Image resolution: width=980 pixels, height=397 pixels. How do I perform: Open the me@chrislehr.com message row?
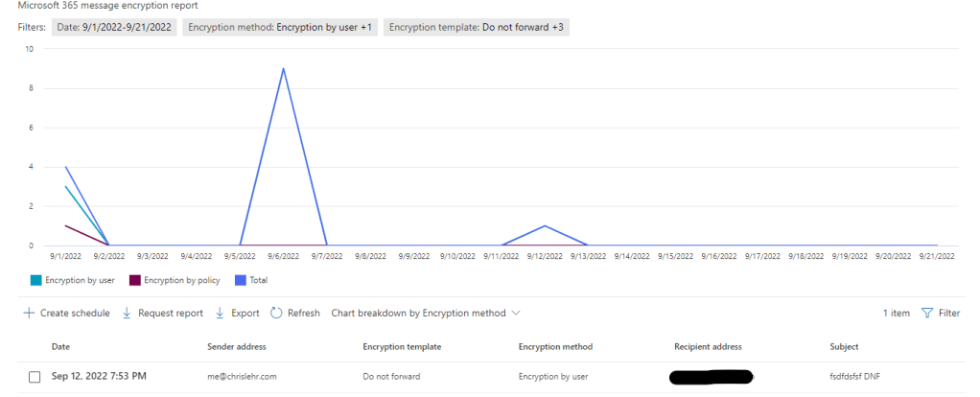[240, 376]
